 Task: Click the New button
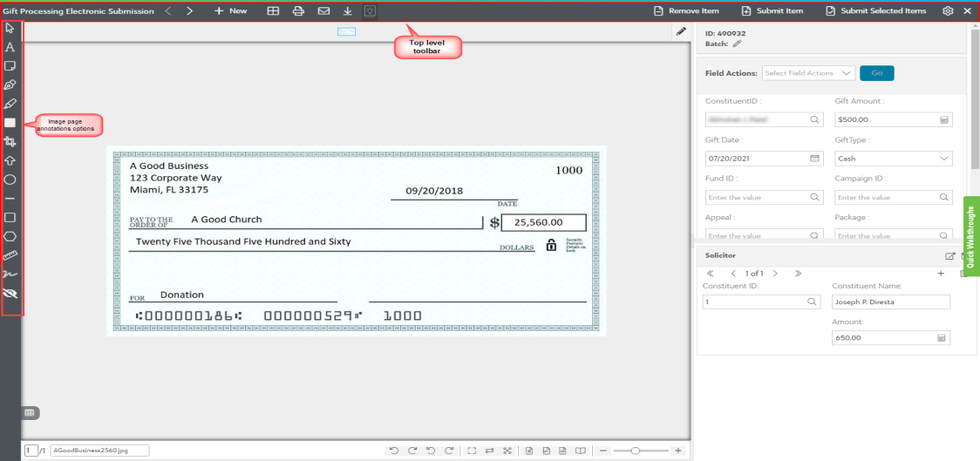[231, 11]
